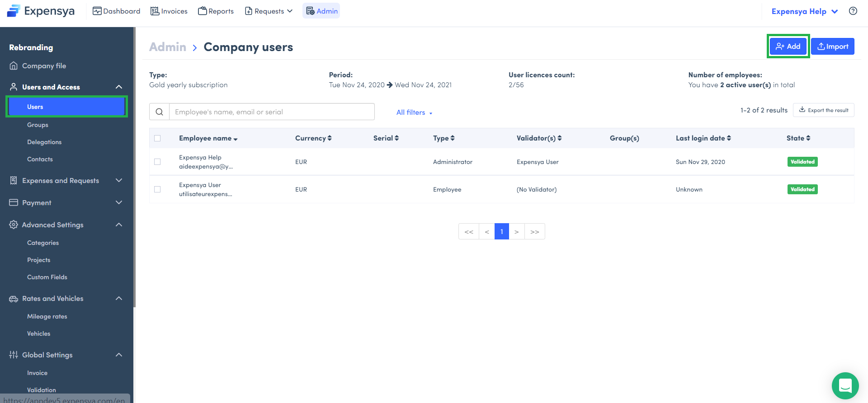Screen dimensions: 868x403
Task: Focus the employee name search field
Action: (271, 112)
